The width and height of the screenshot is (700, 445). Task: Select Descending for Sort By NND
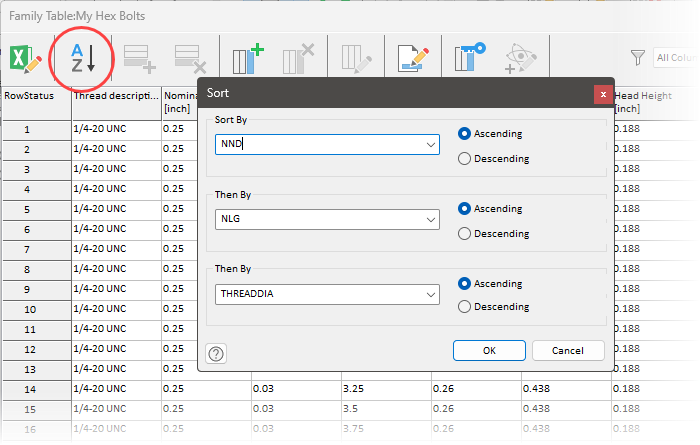coord(464,158)
